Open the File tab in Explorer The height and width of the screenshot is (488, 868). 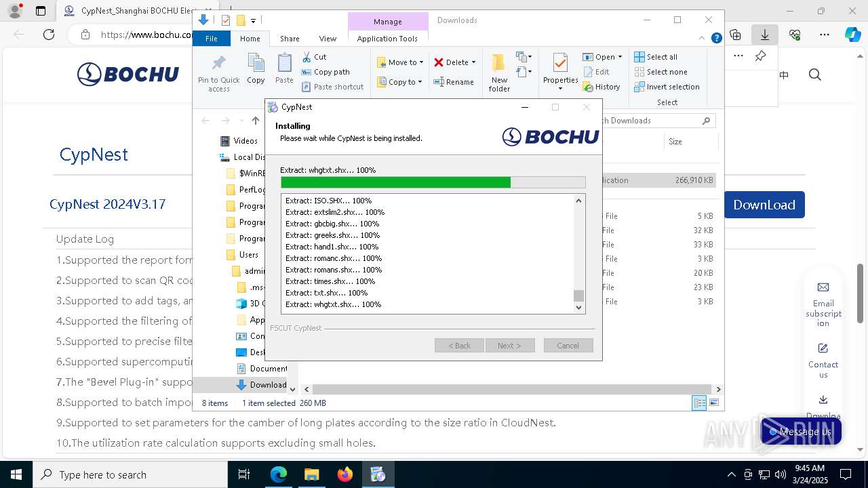[x=212, y=39]
